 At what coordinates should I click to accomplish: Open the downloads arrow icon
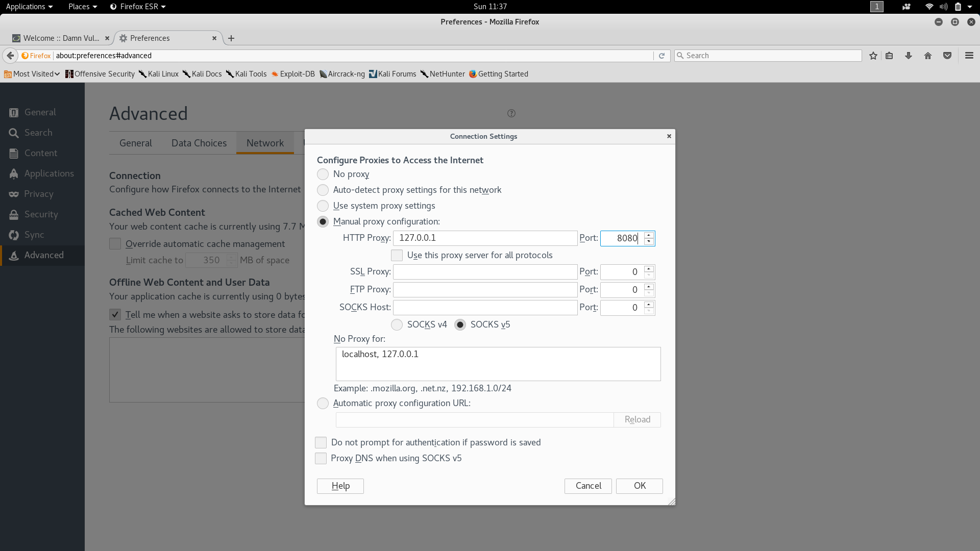[909, 56]
